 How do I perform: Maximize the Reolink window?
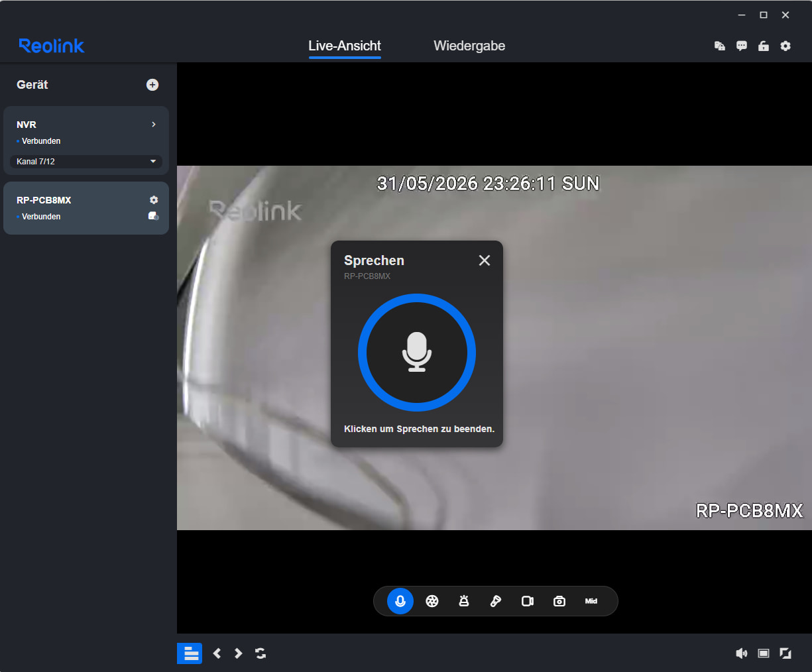764,15
